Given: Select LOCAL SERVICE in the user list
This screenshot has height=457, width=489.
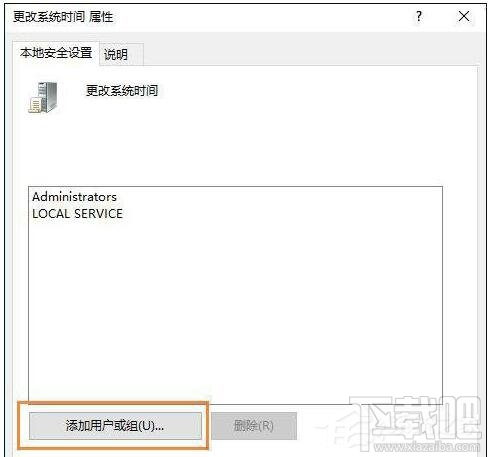Looking at the screenshot, I should tap(77, 214).
